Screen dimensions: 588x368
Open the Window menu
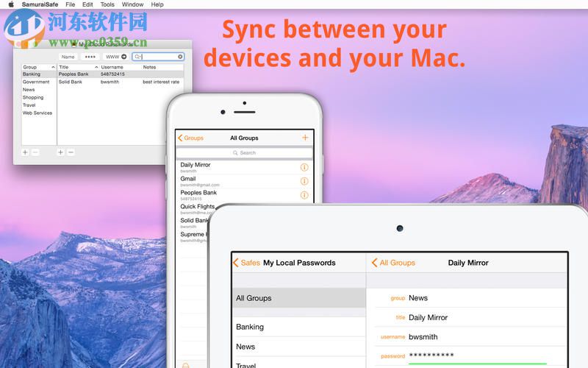pos(133,4)
